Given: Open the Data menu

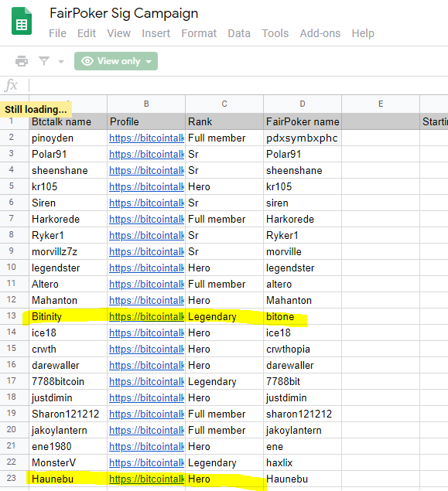Looking at the screenshot, I should click(x=239, y=33).
